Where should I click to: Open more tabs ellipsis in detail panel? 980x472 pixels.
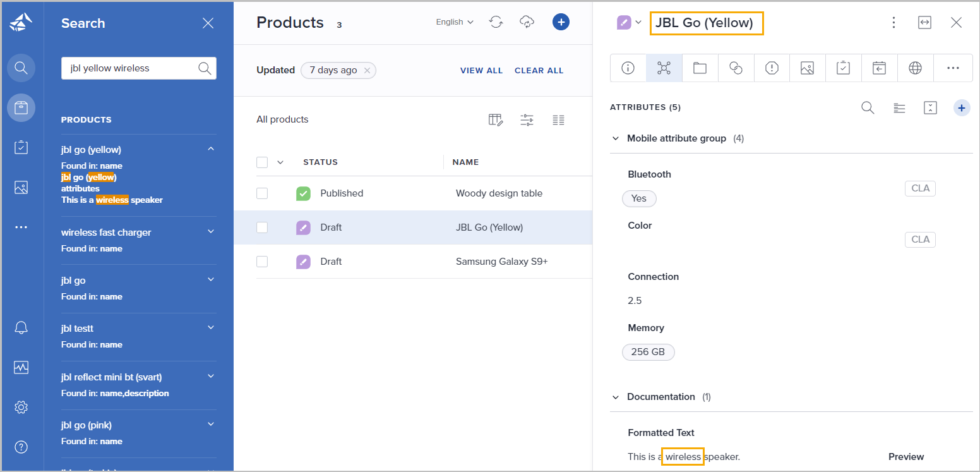953,68
